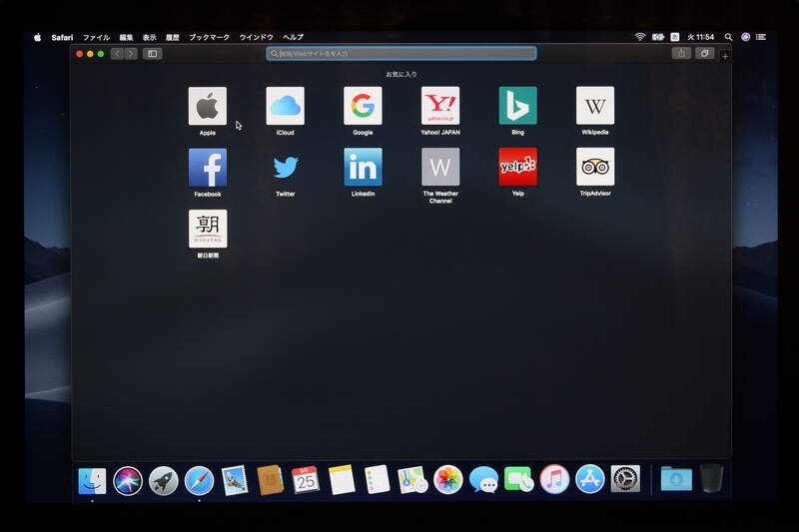
Task: Click Safari compass icon in Dock
Action: tap(199, 480)
